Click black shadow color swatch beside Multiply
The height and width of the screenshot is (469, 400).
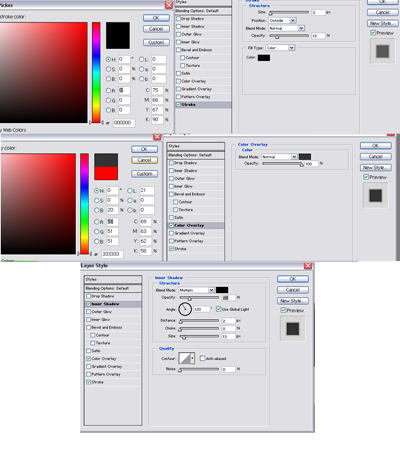222,290
